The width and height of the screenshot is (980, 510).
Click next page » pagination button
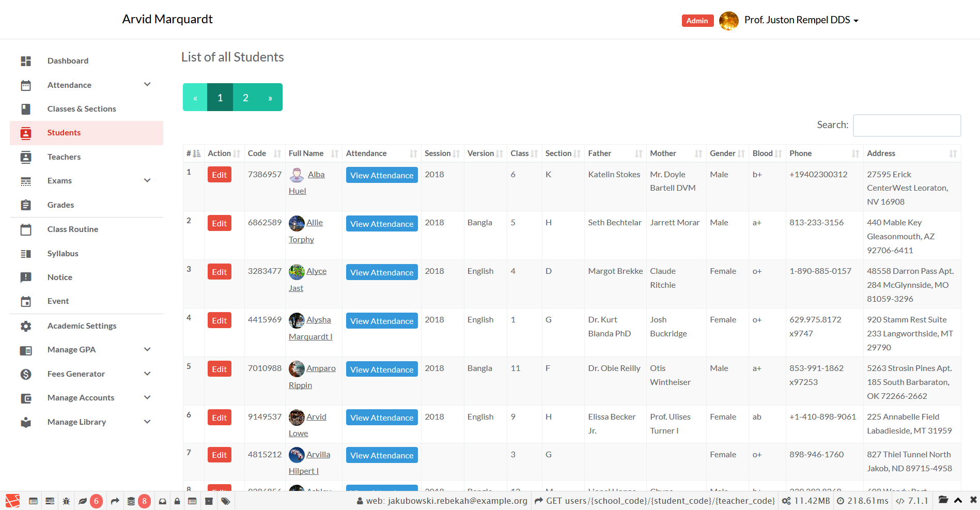(270, 97)
